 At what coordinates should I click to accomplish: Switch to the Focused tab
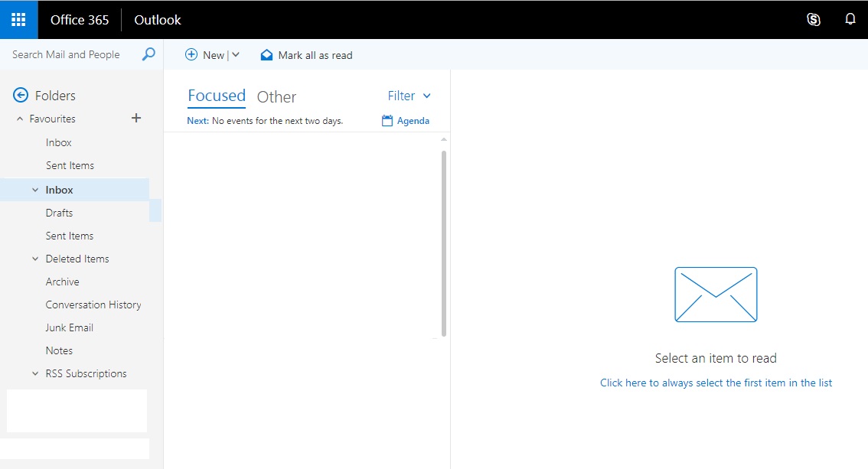point(217,96)
